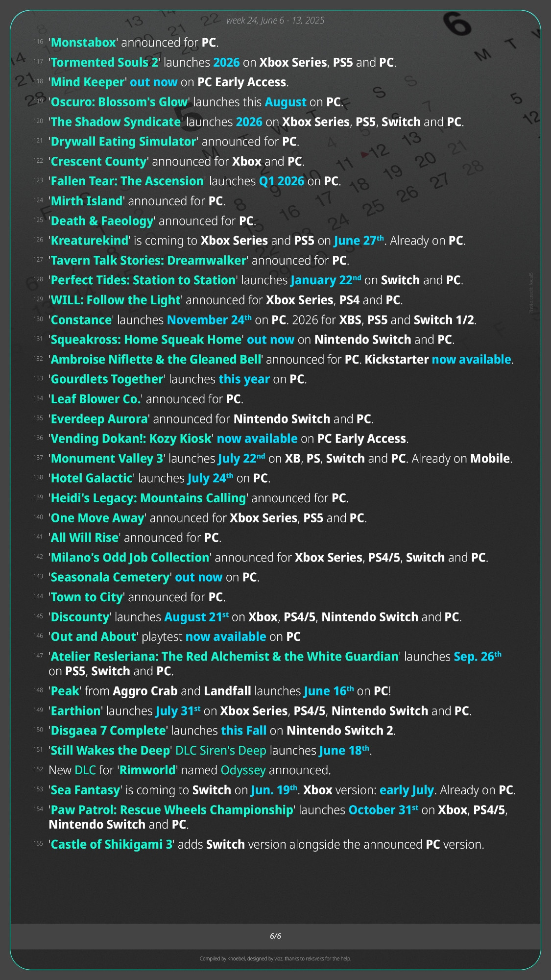The height and width of the screenshot is (980, 551).
Task: Click the 'week 24, June 6 - 13, 2025' header
Action: [275, 20]
